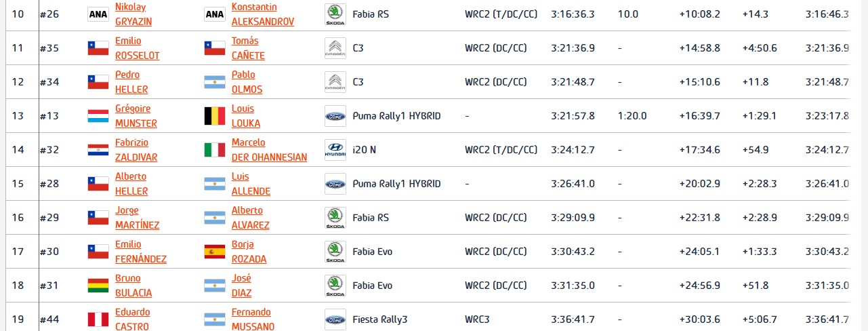Open Fernando Mussano's co-driver link
This screenshot has width=868, height=331.
(253, 319)
